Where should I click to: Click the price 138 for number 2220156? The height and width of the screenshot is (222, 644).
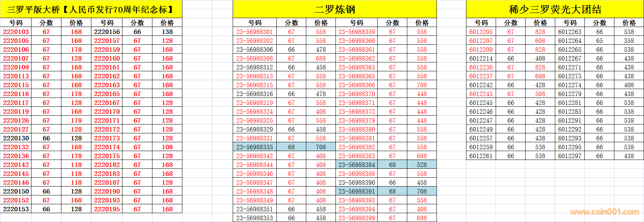pos(167,32)
